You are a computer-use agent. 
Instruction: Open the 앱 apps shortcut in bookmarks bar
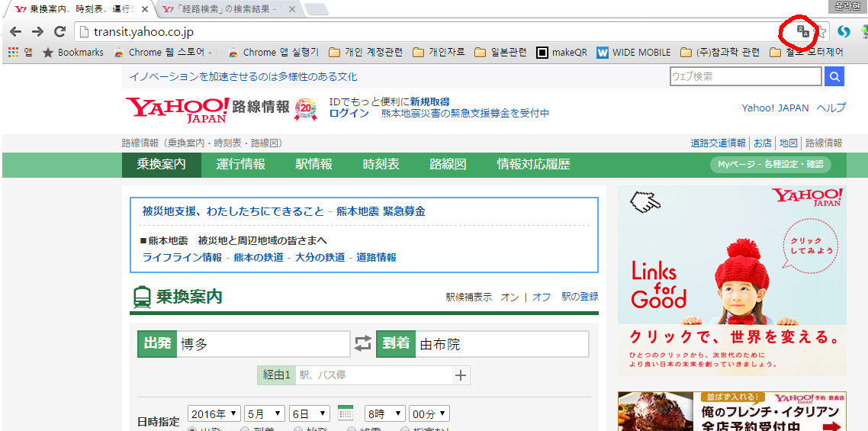pos(21,53)
